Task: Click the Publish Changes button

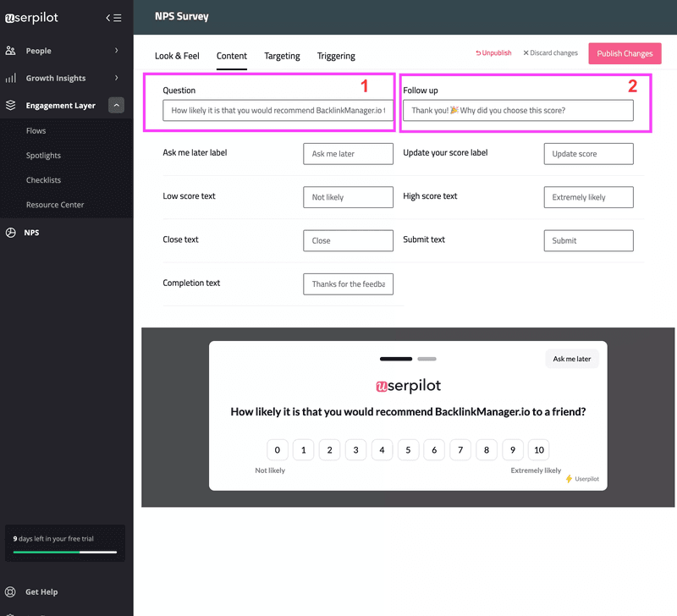Action: coord(625,52)
